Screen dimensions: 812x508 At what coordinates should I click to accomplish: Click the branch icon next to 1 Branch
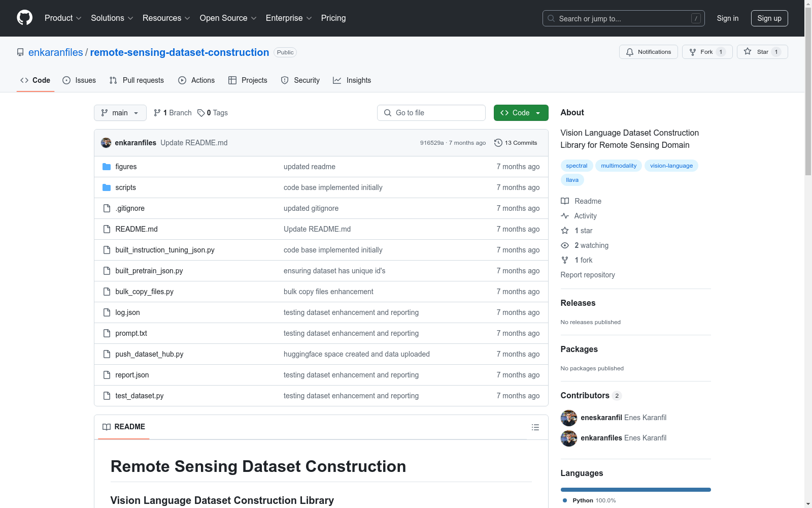(x=157, y=113)
